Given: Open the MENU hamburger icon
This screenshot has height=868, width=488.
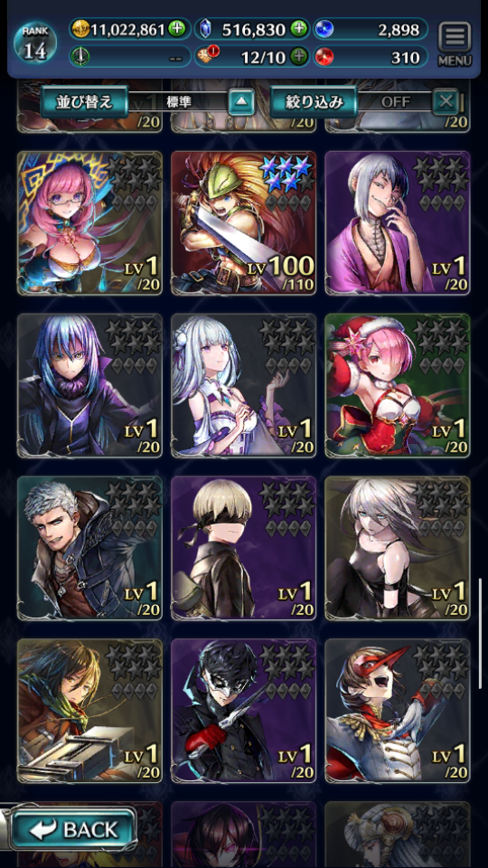Looking at the screenshot, I should (x=455, y=45).
